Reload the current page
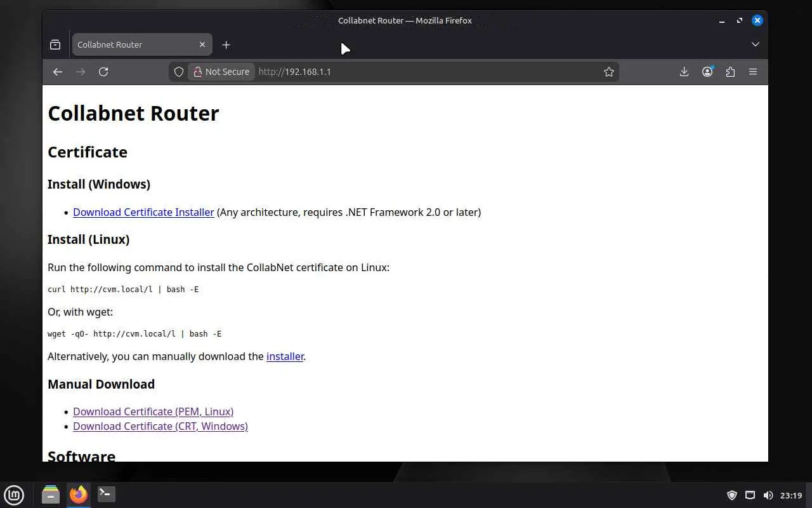The width and height of the screenshot is (812, 508). (103, 72)
